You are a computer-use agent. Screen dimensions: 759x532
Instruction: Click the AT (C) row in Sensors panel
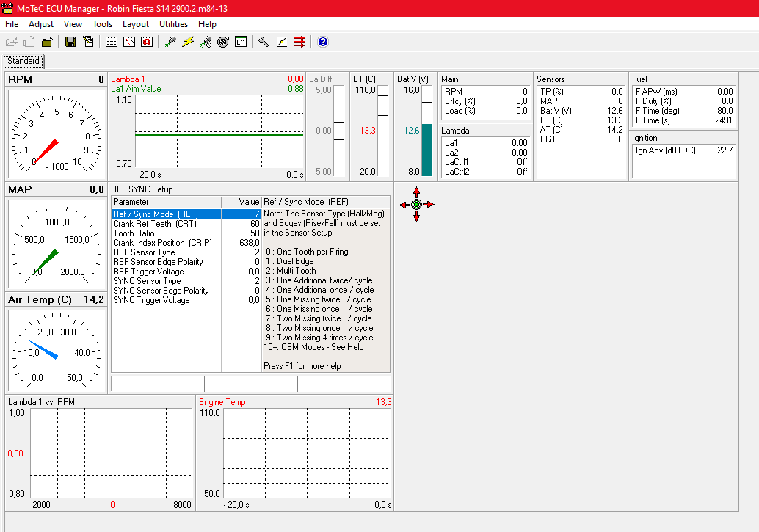[581, 130]
